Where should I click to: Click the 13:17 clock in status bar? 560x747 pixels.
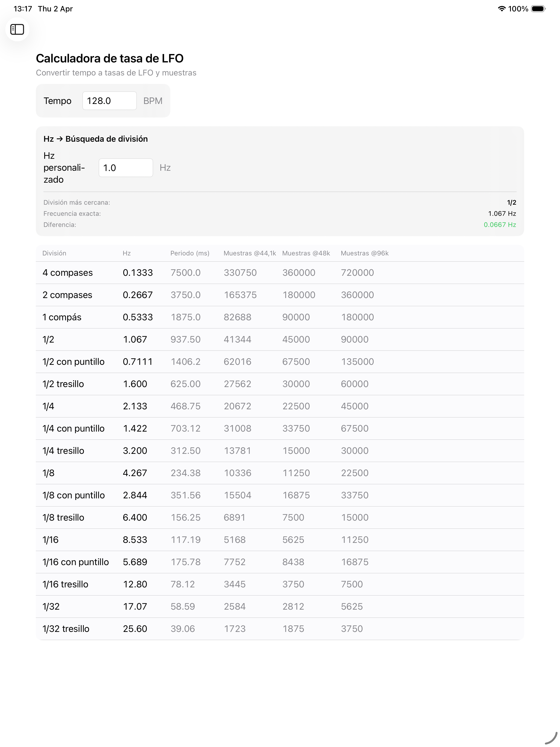point(23,9)
